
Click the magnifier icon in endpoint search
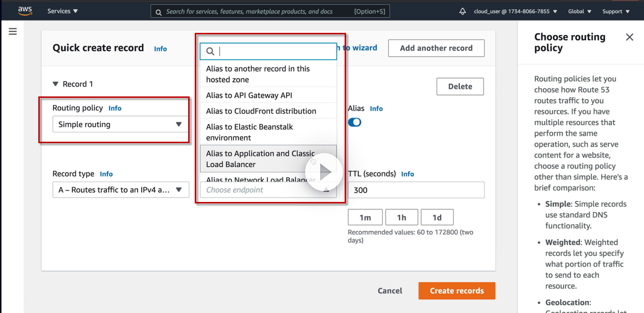(210, 51)
